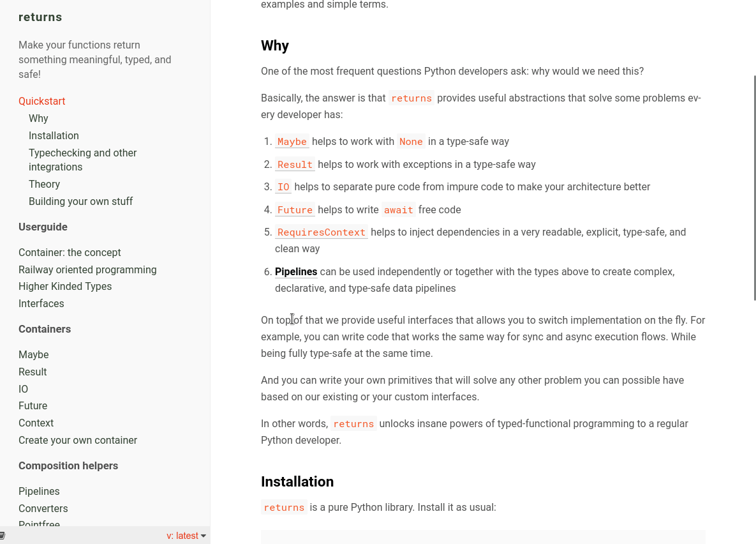The width and height of the screenshot is (756, 544).
Task: Expand the v: latest version dropdown
Action: 186,535
